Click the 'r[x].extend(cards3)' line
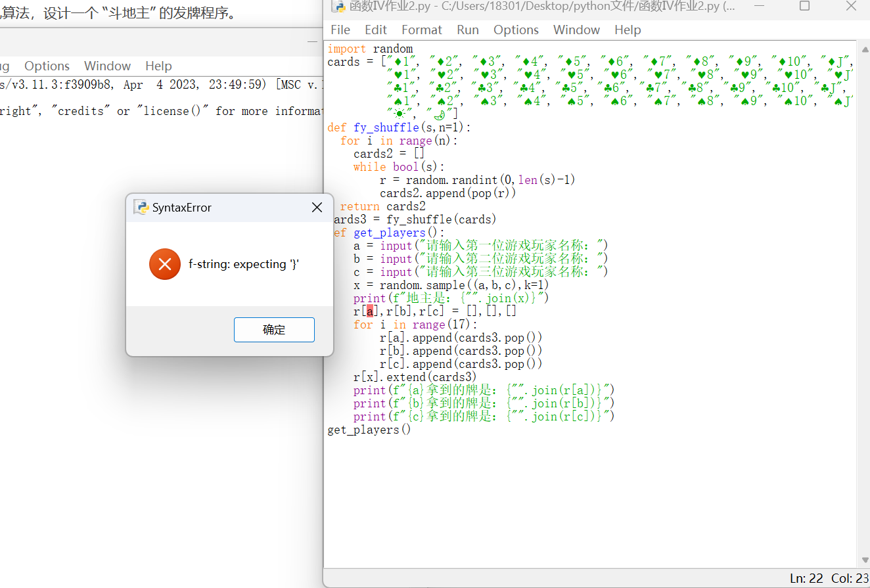Viewport: 870px width, 588px height. (415, 377)
